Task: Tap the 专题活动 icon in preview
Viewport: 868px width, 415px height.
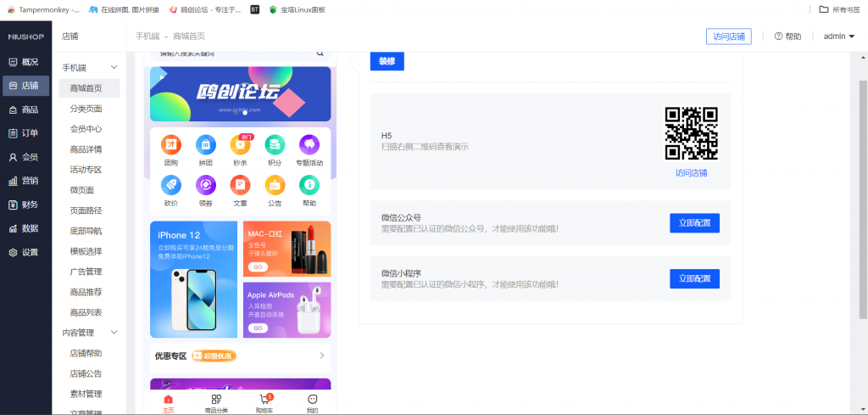Action: pyautogui.click(x=309, y=144)
